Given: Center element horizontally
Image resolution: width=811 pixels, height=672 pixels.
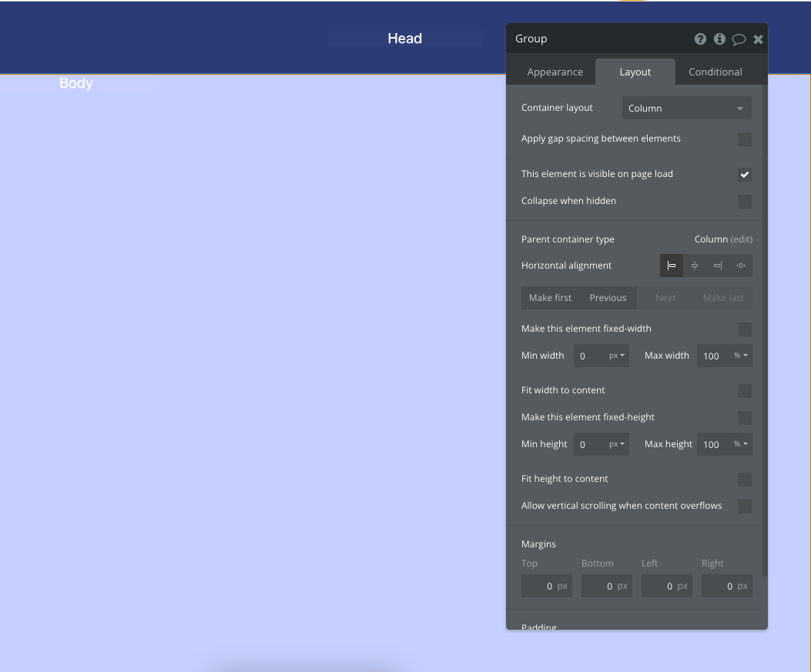Looking at the screenshot, I should [x=695, y=266].
